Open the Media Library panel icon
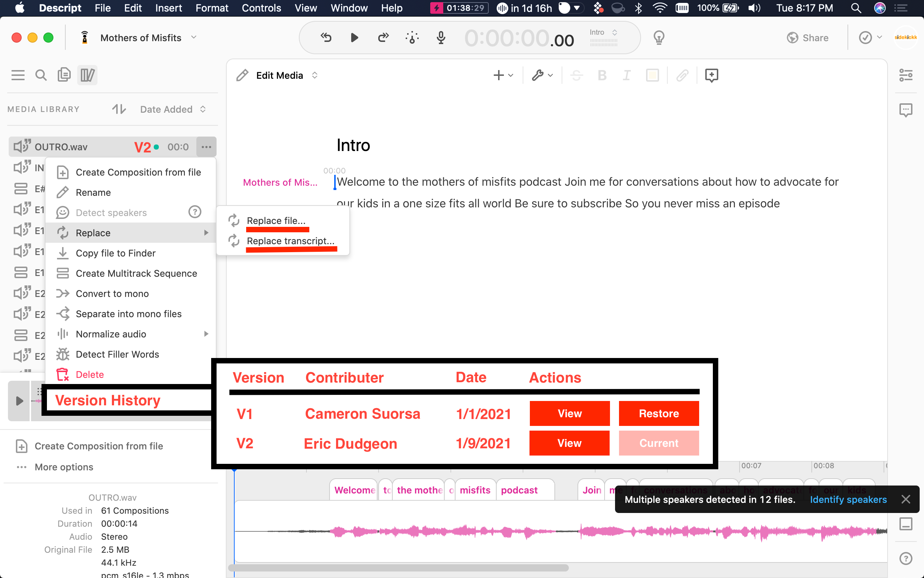Screen dimensions: 924x578 tap(87, 75)
